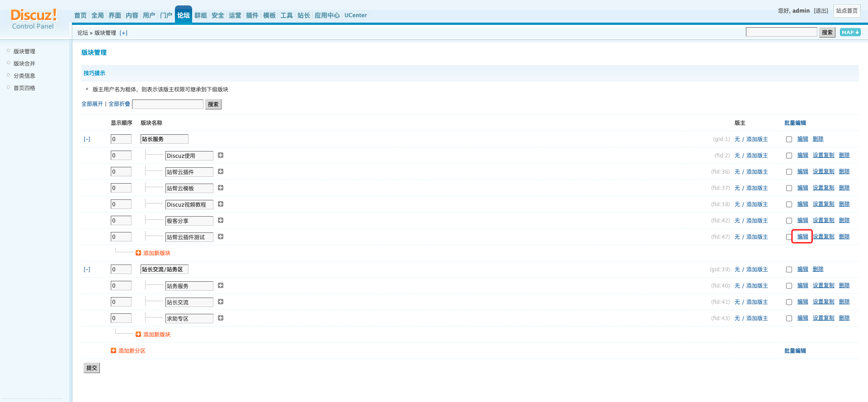The image size is (868, 402).
Task: Switch to the 用户 navigation tab
Action: pos(149,15)
